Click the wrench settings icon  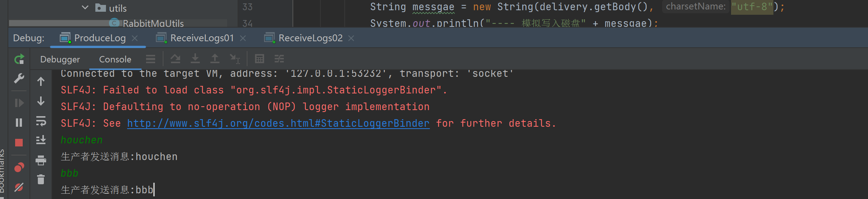coord(19,78)
